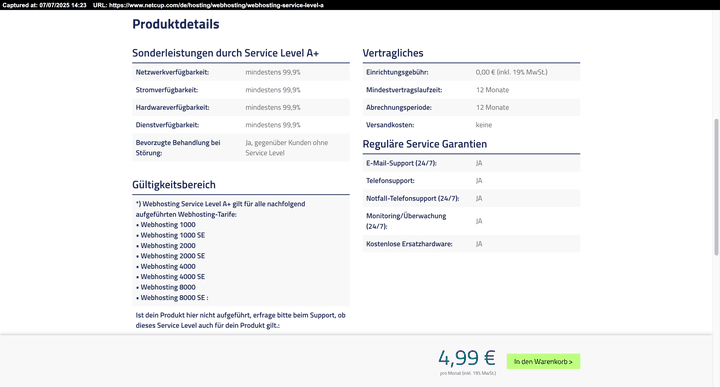Click the 'Webhosting 1000 SE' list entry
Screen dimensions: 720x387
pyautogui.click(x=173, y=235)
